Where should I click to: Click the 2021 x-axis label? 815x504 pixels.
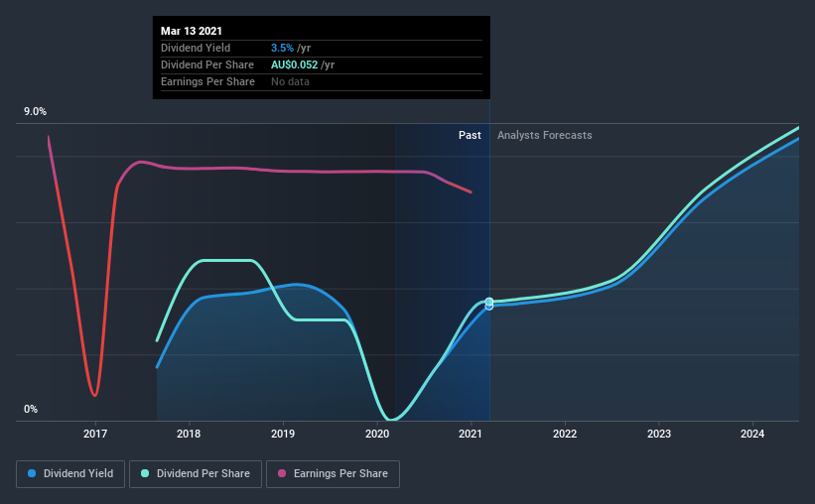(x=471, y=434)
